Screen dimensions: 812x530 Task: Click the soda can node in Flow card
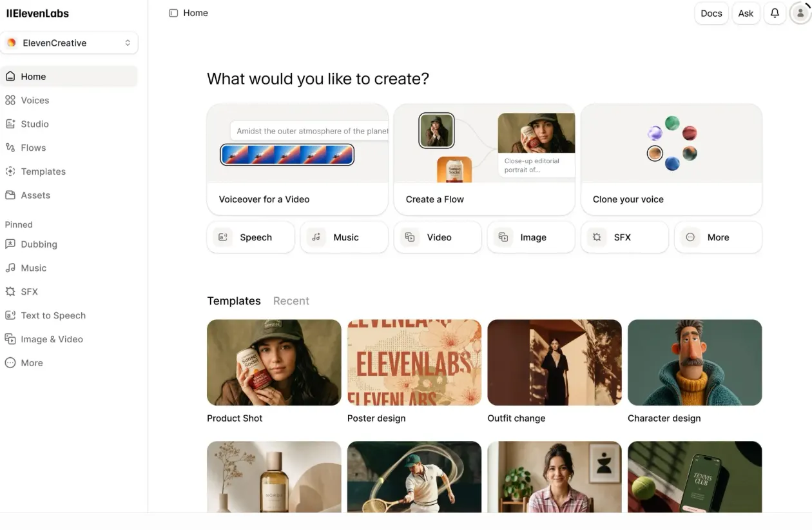tap(454, 170)
